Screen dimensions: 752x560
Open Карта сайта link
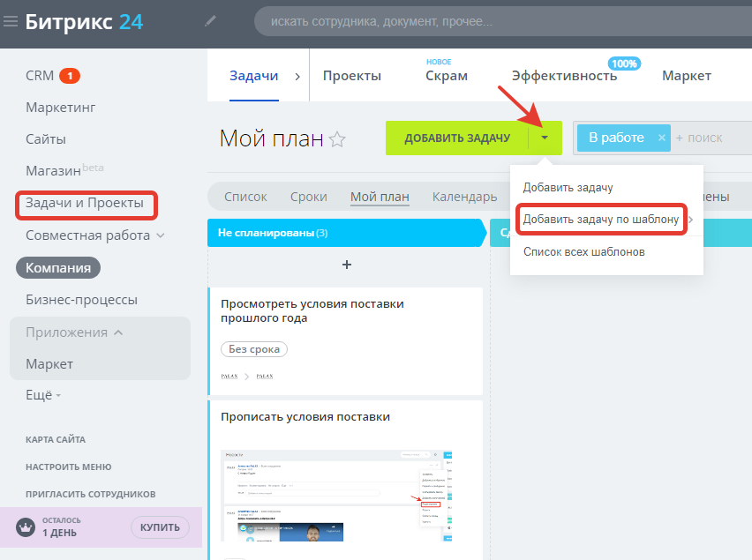(56, 440)
